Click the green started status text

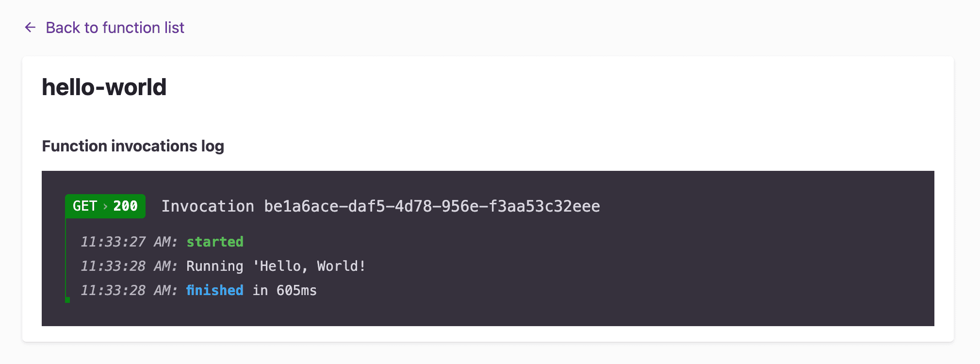coord(215,242)
